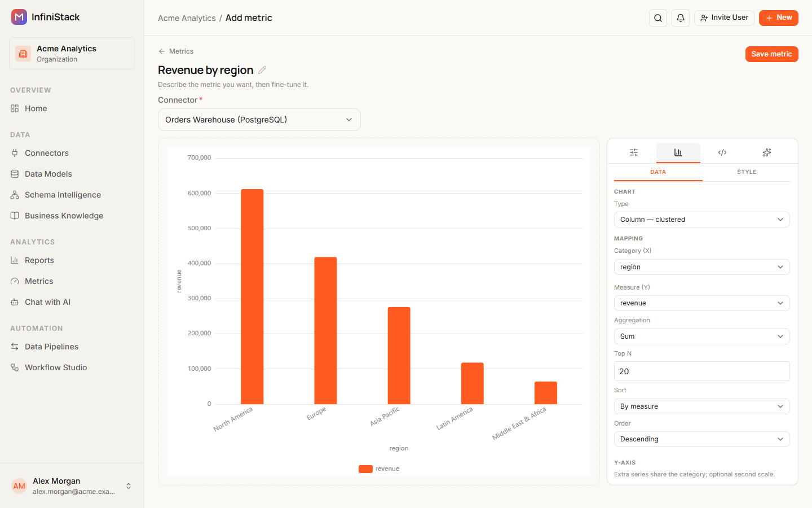This screenshot has height=508, width=812.
Task: Click the Home sidebar icon
Action: [x=15, y=108]
